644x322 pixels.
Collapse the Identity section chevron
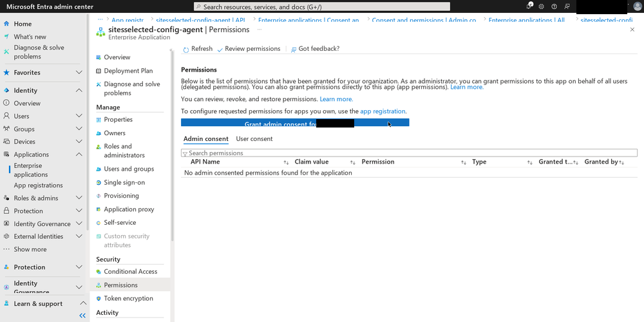point(79,90)
